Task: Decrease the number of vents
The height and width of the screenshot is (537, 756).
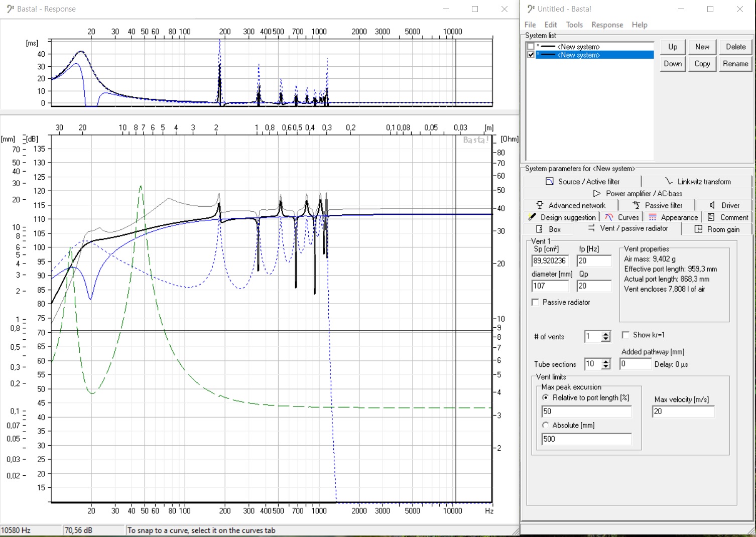Action: point(606,339)
